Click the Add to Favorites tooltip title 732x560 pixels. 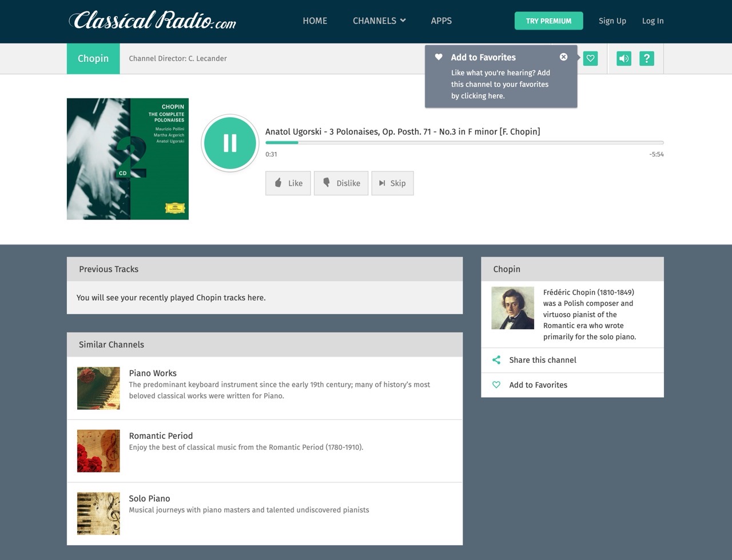[483, 57]
